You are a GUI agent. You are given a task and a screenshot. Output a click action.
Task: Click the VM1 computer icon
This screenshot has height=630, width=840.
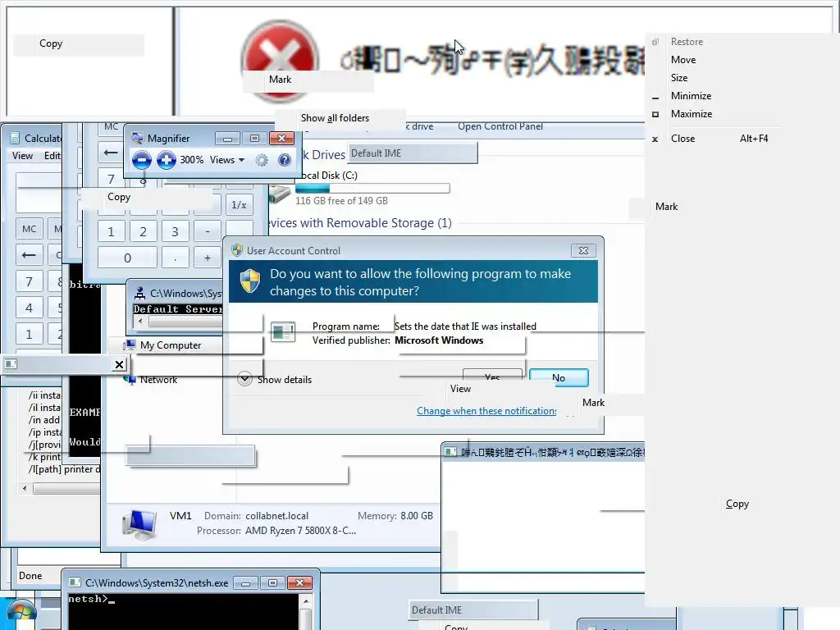point(139,524)
